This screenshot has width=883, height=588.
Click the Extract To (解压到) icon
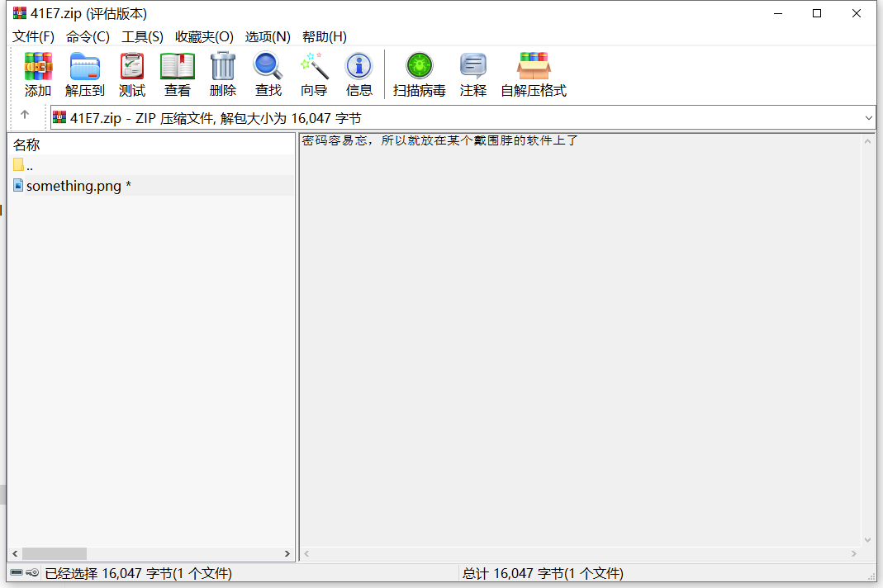tap(84, 66)
